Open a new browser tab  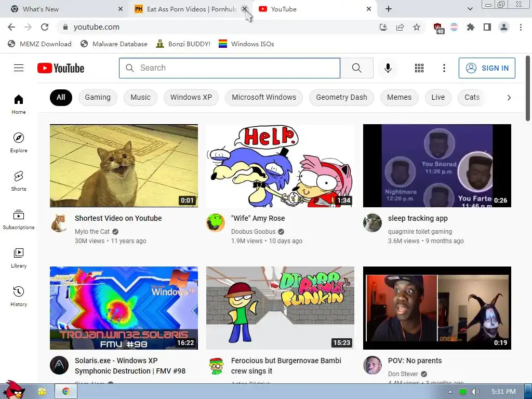pos(389,9)
